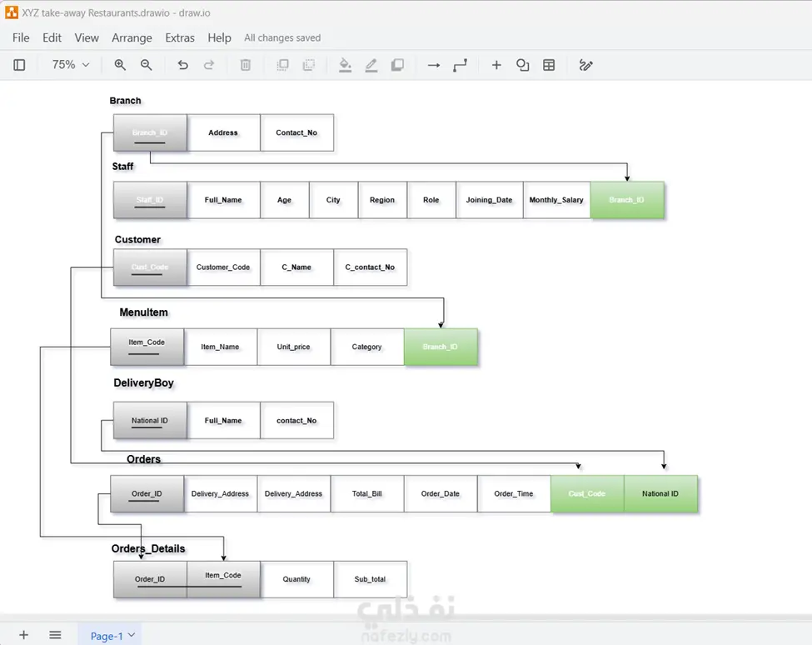The width and height of the screenshot is (812, 645).
Task: Toggle the shadow icon in toolbar
Action: tap(398, 65)
